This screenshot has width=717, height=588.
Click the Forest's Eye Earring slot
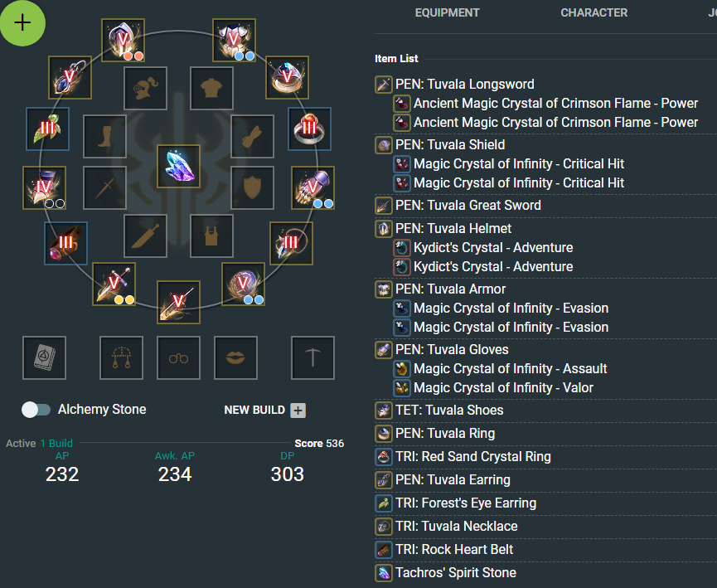pos(47,129)
